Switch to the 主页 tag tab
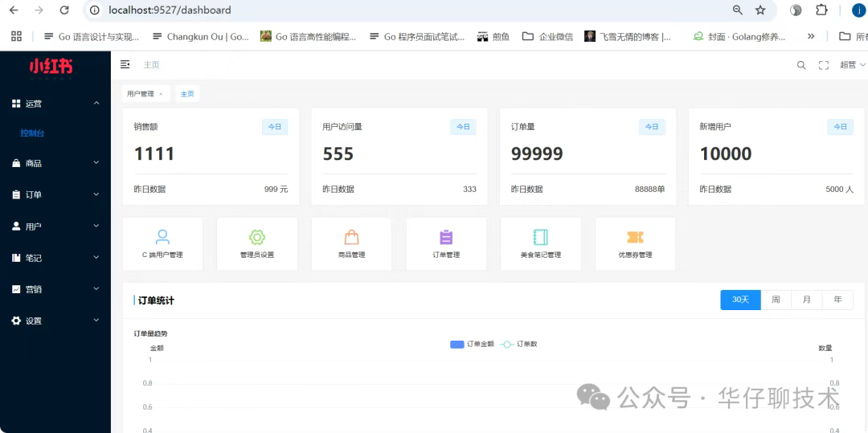 [187, 94]
